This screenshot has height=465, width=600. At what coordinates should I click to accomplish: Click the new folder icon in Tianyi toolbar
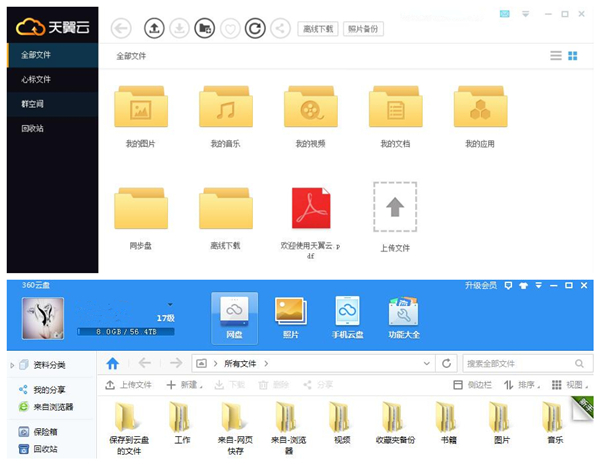[204, 29]
